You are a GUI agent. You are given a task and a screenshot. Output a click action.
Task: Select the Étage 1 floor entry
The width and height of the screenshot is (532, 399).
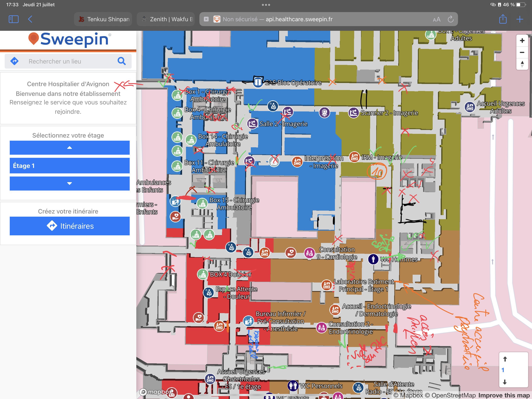coord(70,166)
